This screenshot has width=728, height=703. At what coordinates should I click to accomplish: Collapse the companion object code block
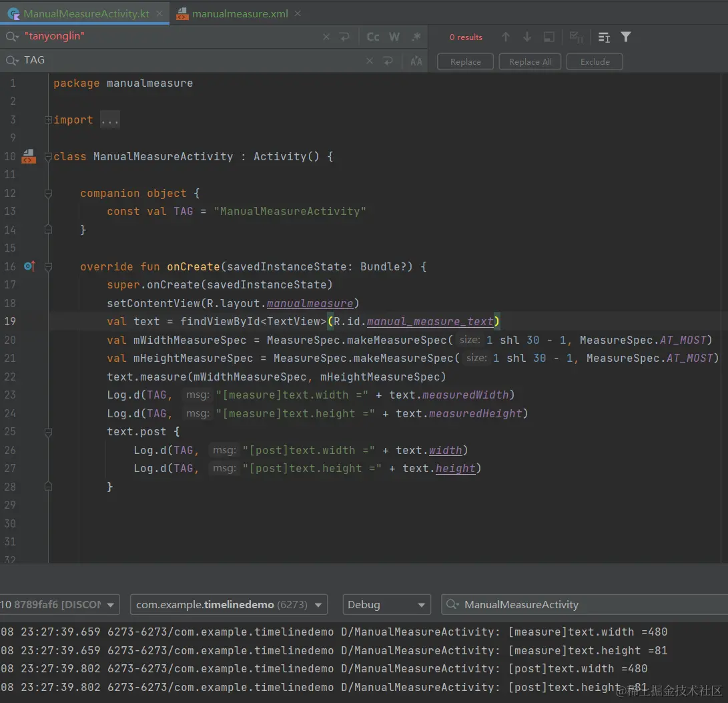[48, 194]
